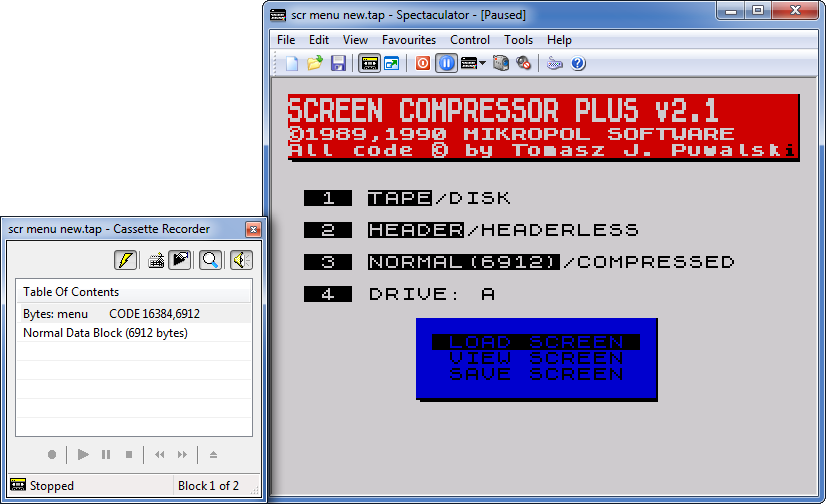Click the 'Stopped' status text
The width and height of the screenshot is (826, 504).
point(52,486)
